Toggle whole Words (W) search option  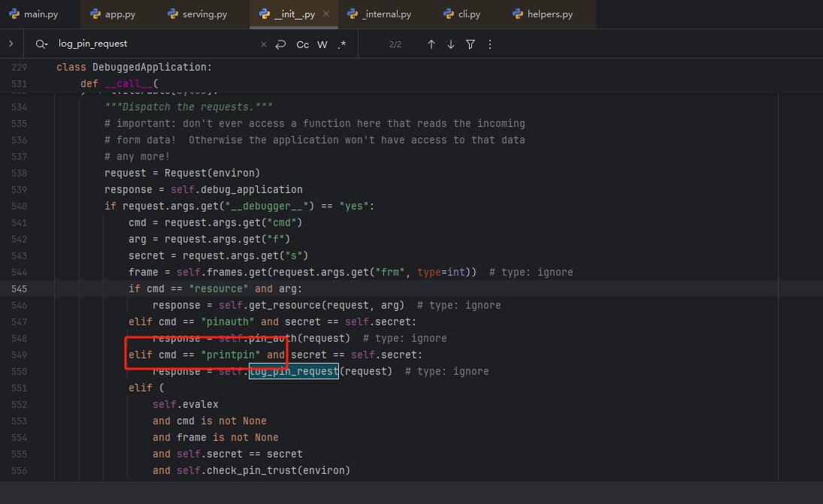322,44
